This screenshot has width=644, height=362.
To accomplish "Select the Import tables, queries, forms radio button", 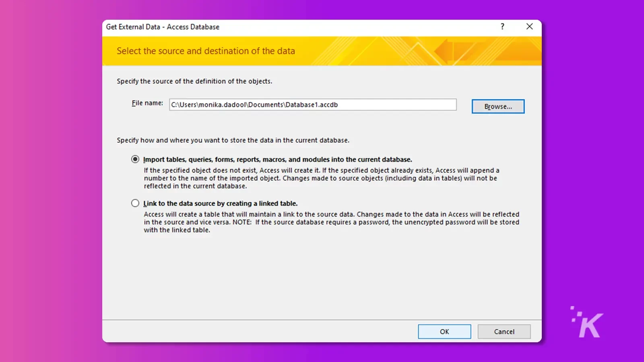I will 135,159.
